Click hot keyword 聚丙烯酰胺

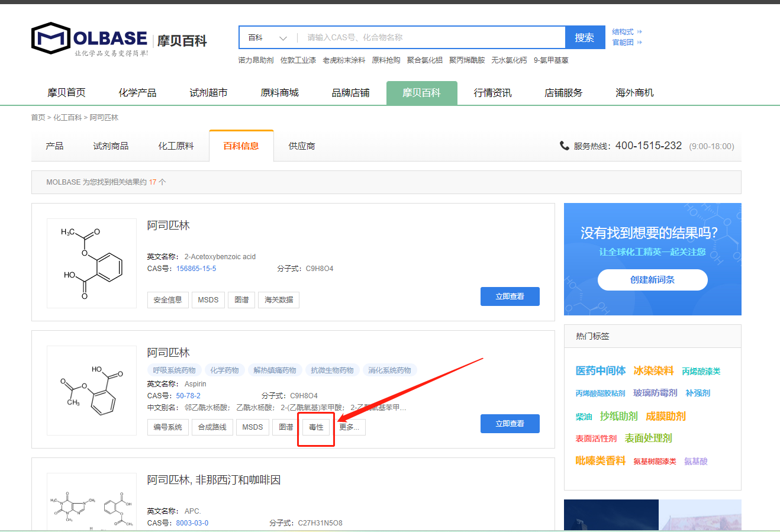[x=467, y=60]
